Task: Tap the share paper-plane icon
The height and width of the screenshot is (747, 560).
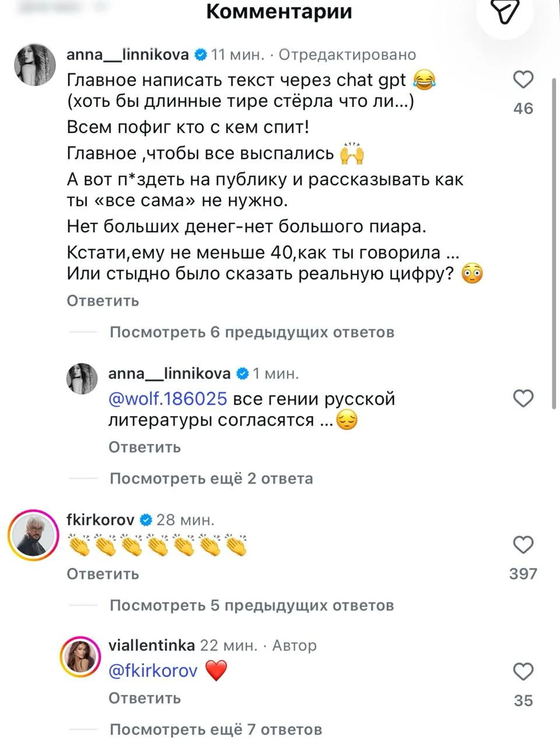Action: 505,12
